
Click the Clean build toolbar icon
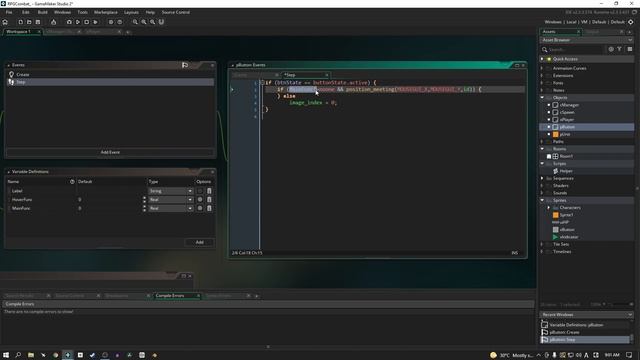pos(95,22)
